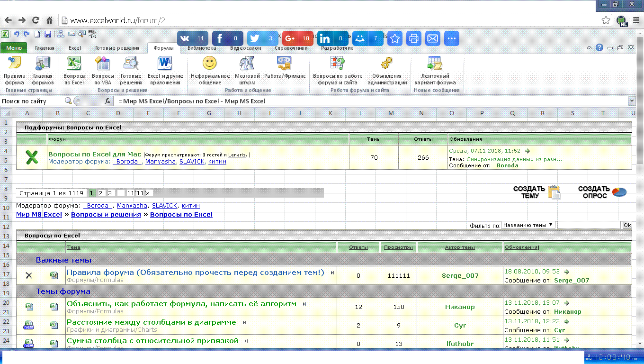Open the Ленточный вариант форума icon
This screenshot has height=364, width=644.
[434, 63]
